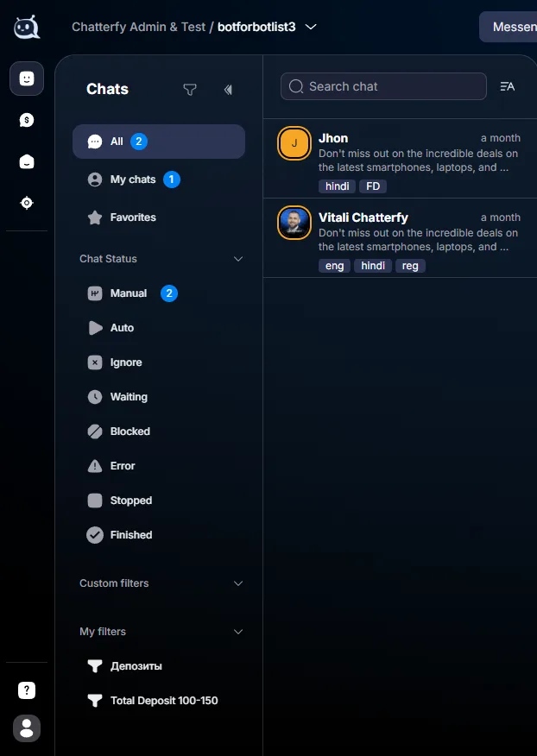Viewport: 537px width, 756px height.
Task: Click the hindi tag on Vitali's chat
Action: [x=373, y=266]
